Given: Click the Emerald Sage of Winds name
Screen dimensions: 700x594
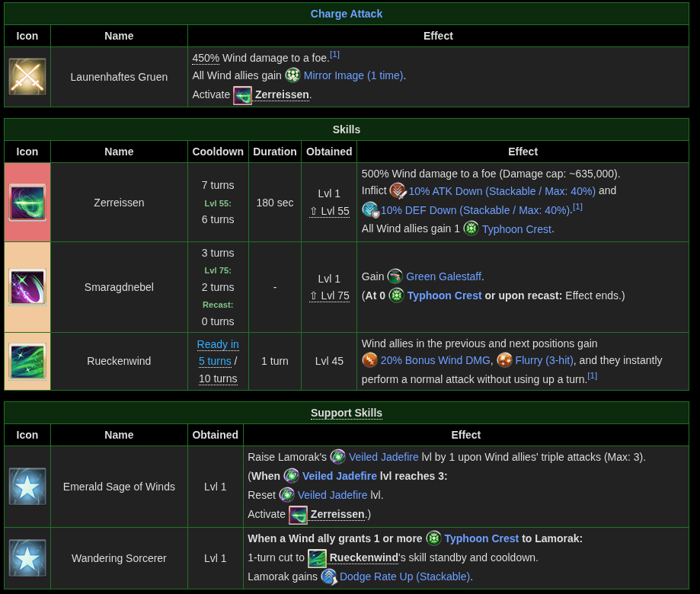Looking at the screenshot, I should coord(119,487).
